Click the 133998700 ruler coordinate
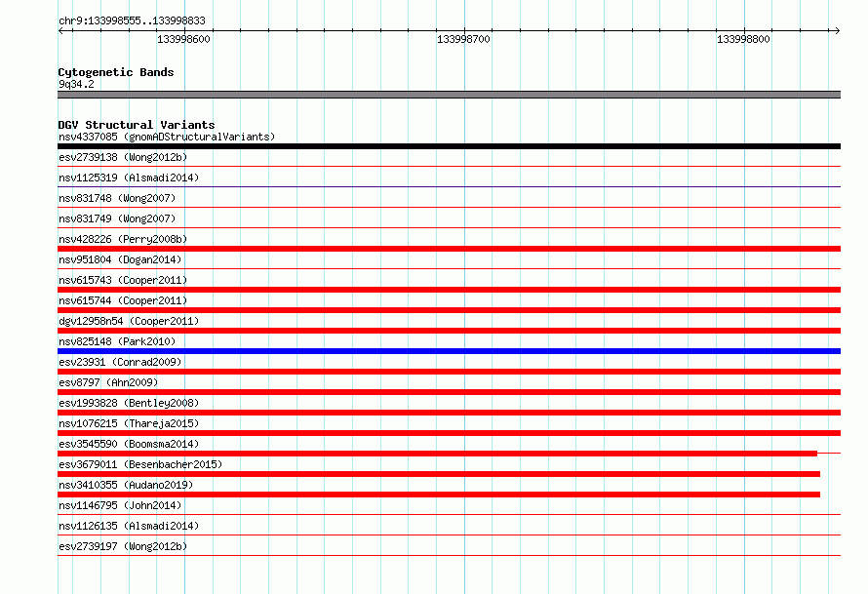The height and width of the screenshot is (594, 868). [x=463, y=39]
